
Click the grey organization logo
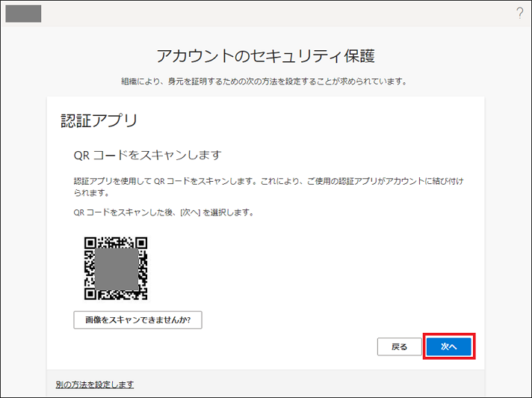point(23,13)
